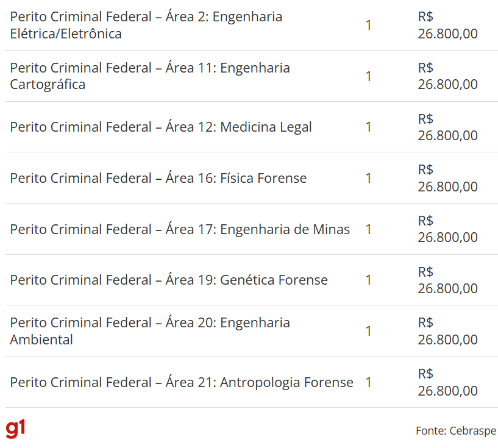Image resolution: width=498 pixels, height=448 pixels.
Task: Click the vacancy count for Engenharia Ambiental
Action: (x=368, y=331)
